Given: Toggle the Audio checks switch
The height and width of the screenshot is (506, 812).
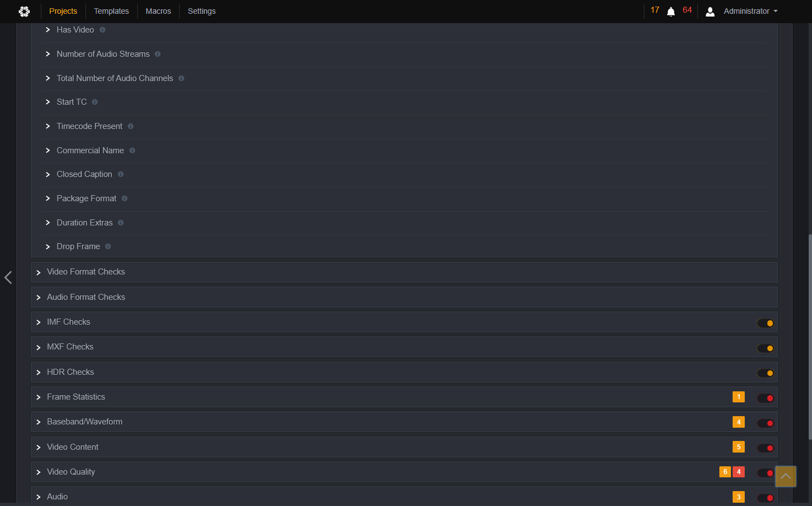Looking at the screenshot, I should (x=766, y=498).
